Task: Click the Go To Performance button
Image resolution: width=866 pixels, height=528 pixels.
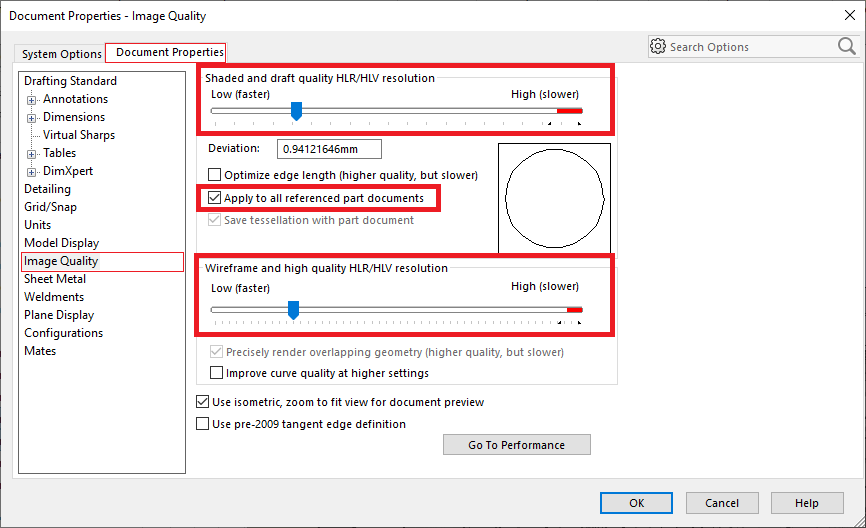Action: coord(516,445)
